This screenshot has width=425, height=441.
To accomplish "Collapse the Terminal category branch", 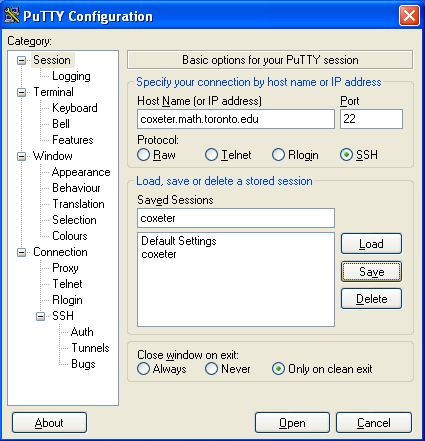I will 21,92.
